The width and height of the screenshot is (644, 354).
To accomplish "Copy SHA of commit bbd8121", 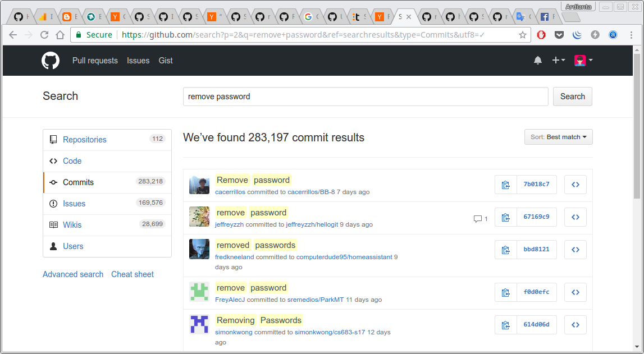I will (x=505, y=250).
